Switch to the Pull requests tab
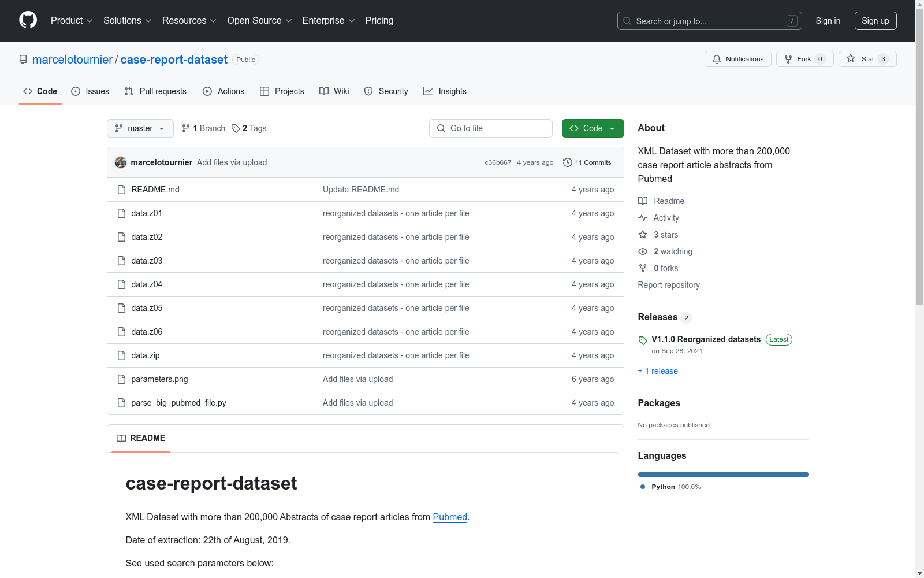 pos(155,91)
